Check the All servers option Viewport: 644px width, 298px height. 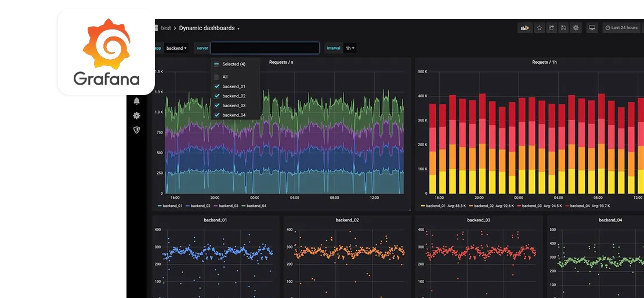point(217,77)
